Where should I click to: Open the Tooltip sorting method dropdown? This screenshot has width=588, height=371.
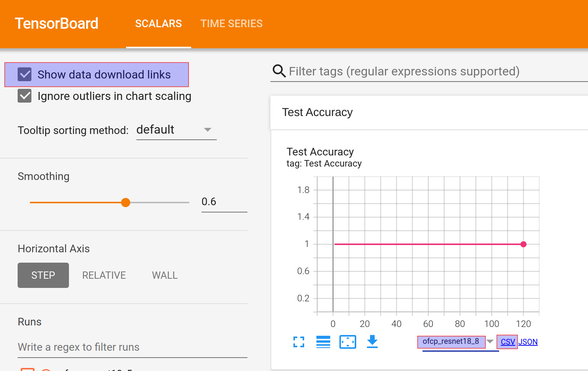176,130
